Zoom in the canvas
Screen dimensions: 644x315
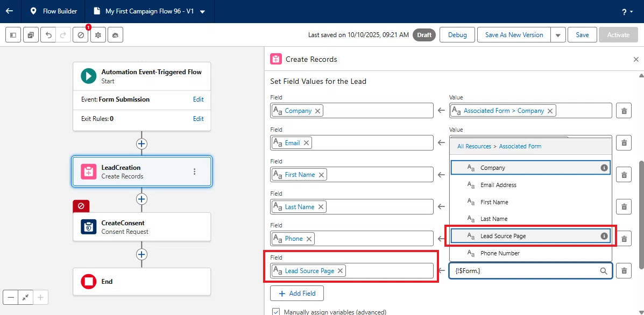click(40, 297)
